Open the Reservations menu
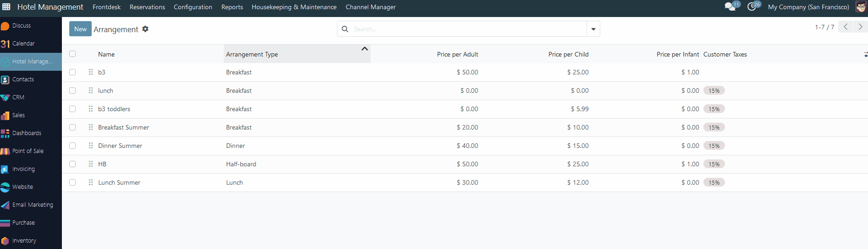Screen dimensions: 868x249 click(x=147, y=7)
